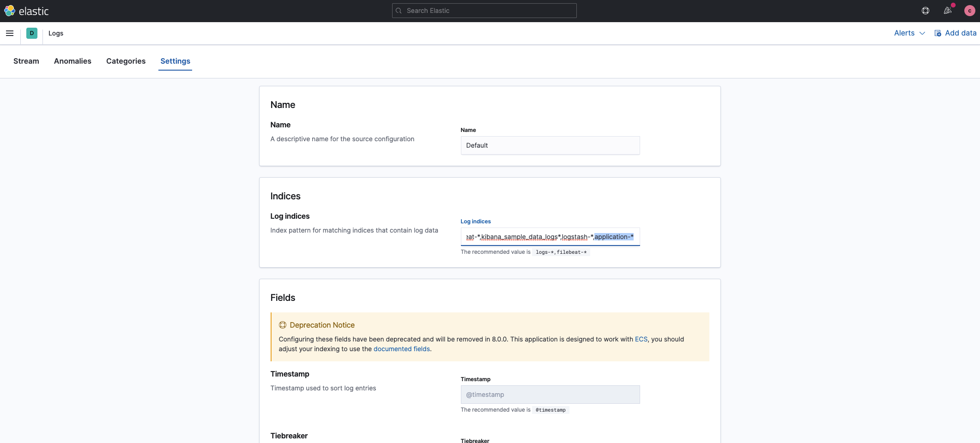This screenshot has height=443, width=980.
Task: Click into the Log indices field
Action: (x=550, y=237)
